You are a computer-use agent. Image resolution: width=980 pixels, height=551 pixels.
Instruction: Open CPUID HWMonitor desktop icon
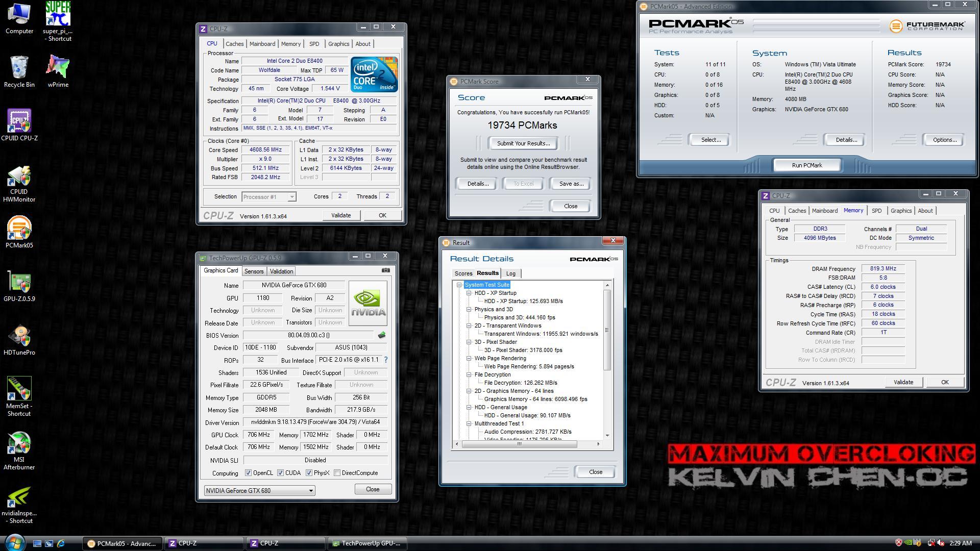19,184
